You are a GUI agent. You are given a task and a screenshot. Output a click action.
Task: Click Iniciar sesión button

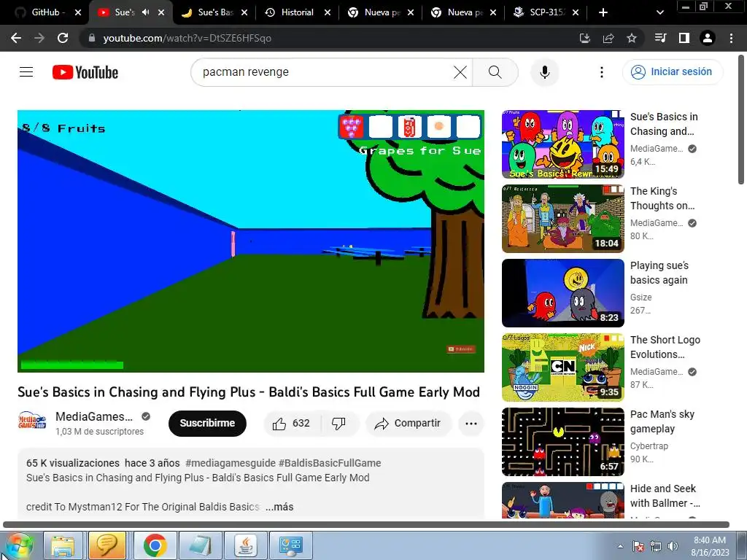click(x=672, y=72)
